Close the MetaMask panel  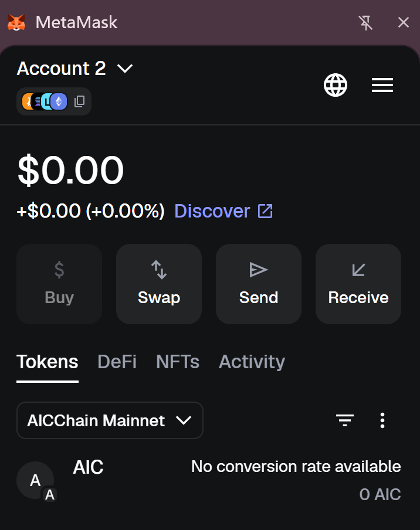tap(404, 23)
